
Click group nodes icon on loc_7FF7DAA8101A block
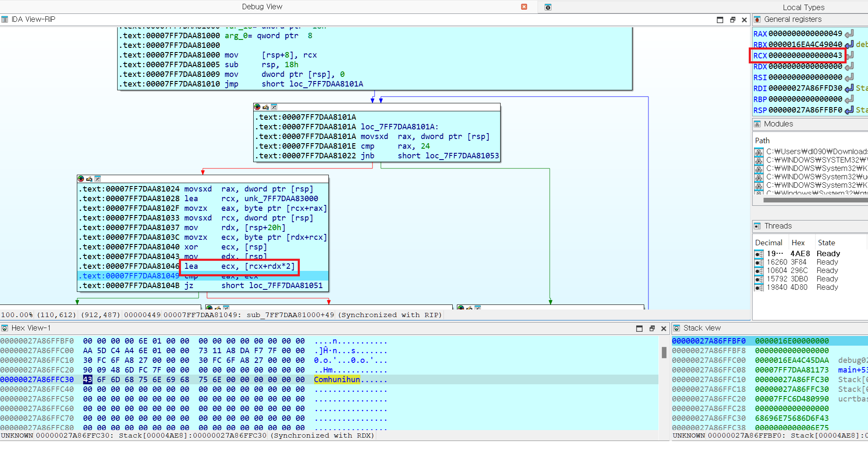(x=274, y=107)
